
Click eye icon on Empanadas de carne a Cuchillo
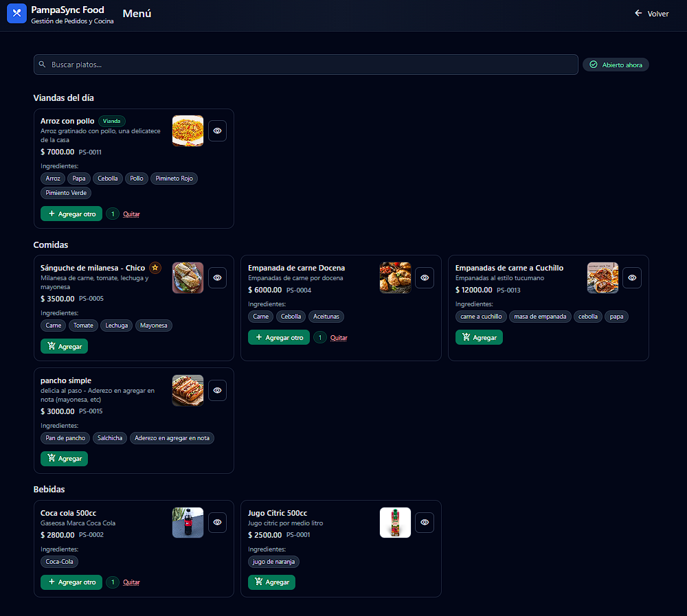632,277
